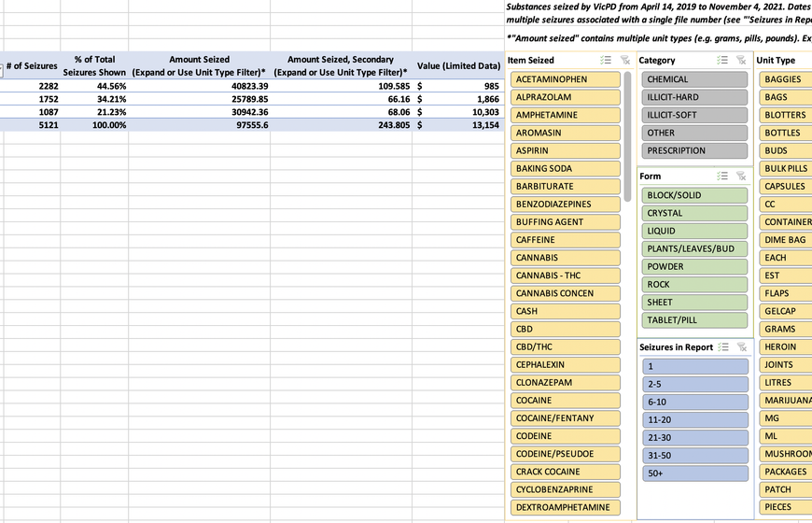Screen dimensions: 812x523
Task: Select LIQUID form filter
Action: 694,232
